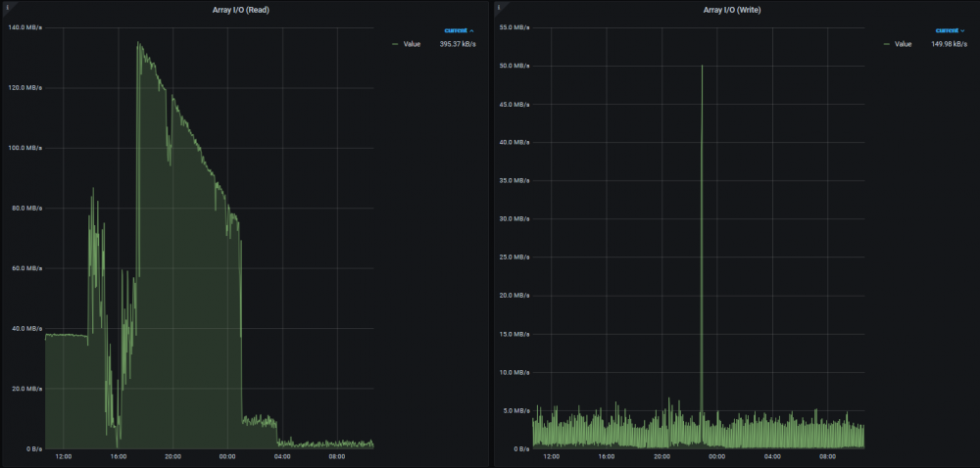Viewport: 980px width, 468px height.
Task: Click the 00:00 time label in Read graph
Action: pyautogui.click(x=227, y=457)
